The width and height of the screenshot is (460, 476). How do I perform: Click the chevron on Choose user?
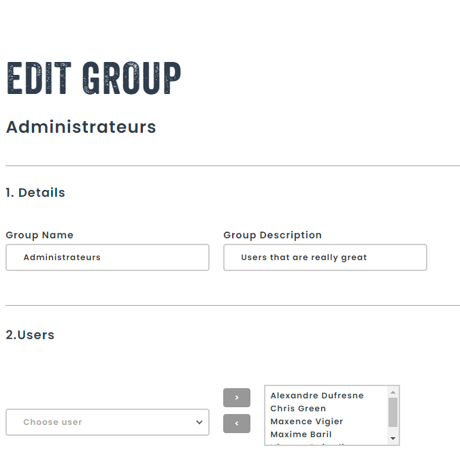pos(199,422)
